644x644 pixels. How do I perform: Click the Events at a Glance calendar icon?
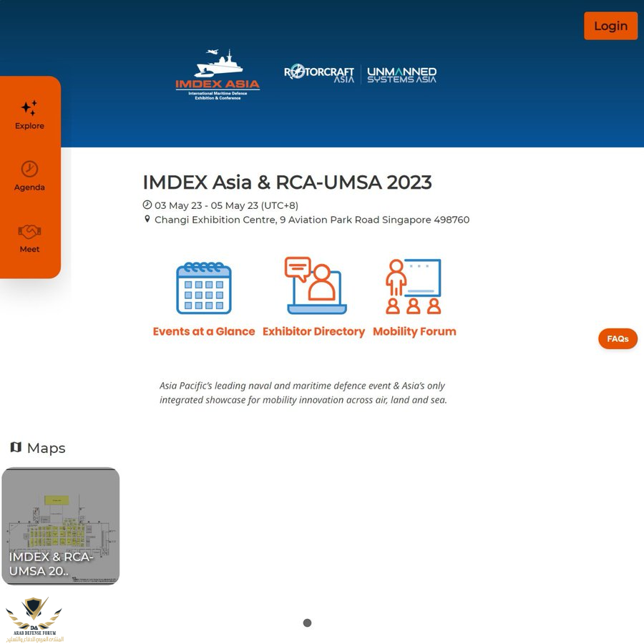[x=204, y=288]
